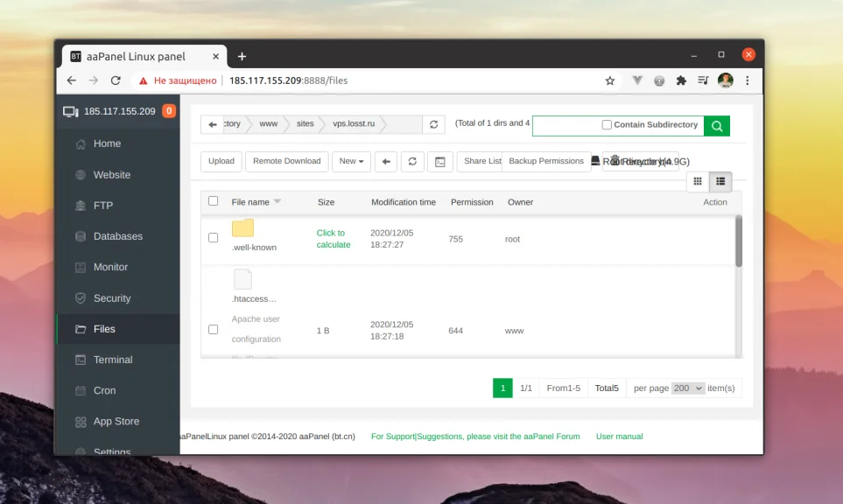Open the New dropdown menu
The width and height of the screenshot is (843, 504).
(351, 161)
